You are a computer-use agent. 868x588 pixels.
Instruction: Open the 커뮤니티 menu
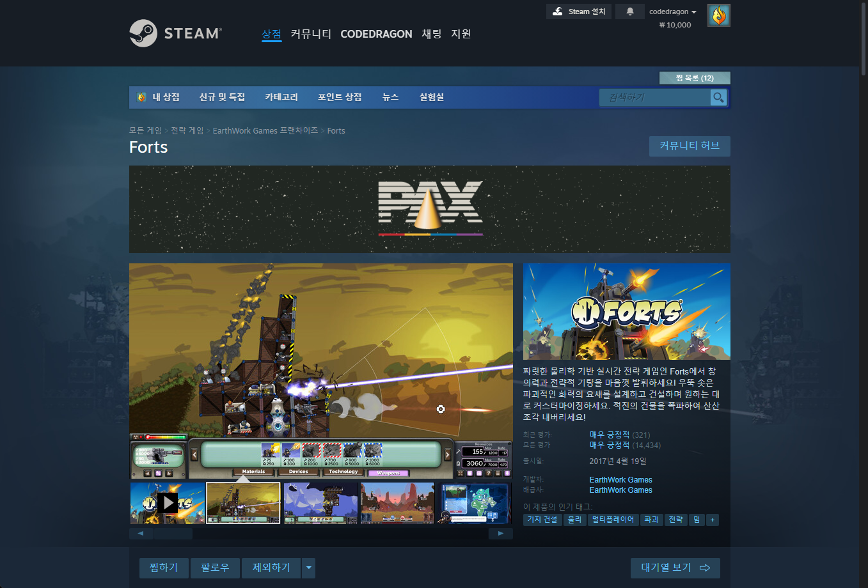(x=311, y=34)
